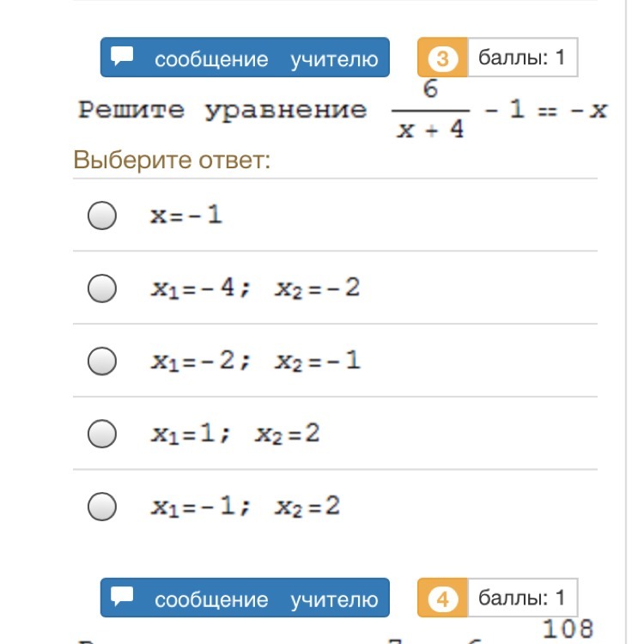Click the answer text "x₁=-4; x₂=-2"
This screenshot has width=644, height=644.
click(255, 289)
